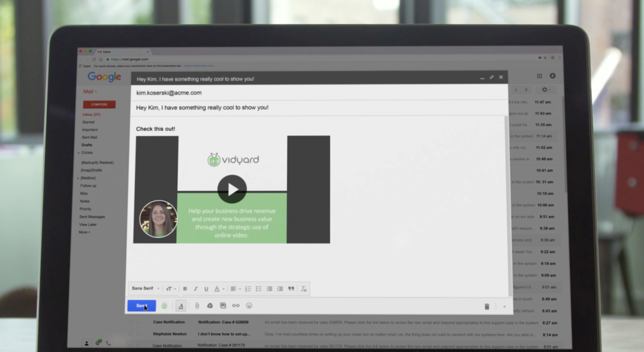Open the account notifications circle icon
Image resolution: width=644 pixels, height=352 pixels.
pos(552,76)
